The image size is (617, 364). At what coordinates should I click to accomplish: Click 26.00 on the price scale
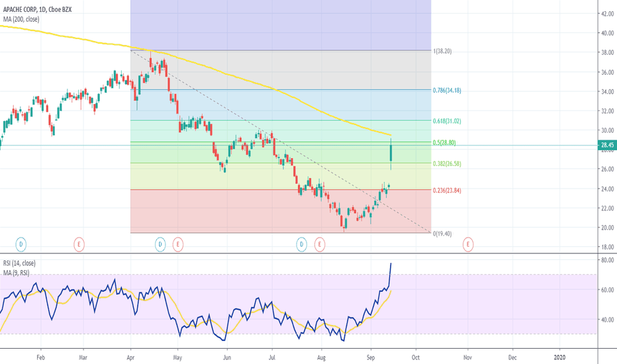pyautogui.click(x=608, y=169)
